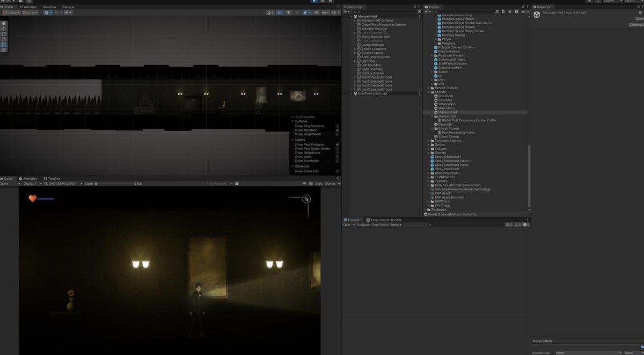This screenshot has height=355, width=644.
Task: Toggle Error Pause in Console
Action: point(380,225)
